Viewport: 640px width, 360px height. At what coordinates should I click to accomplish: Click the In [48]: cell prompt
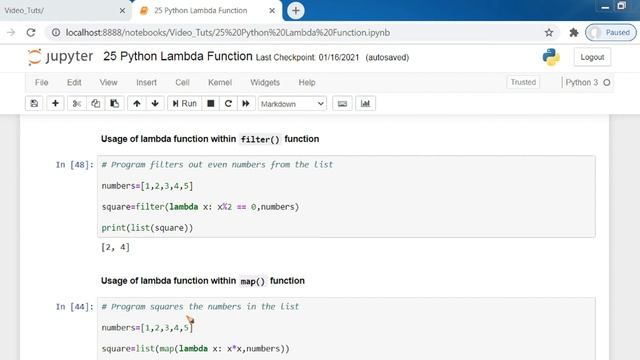(74, 165)
